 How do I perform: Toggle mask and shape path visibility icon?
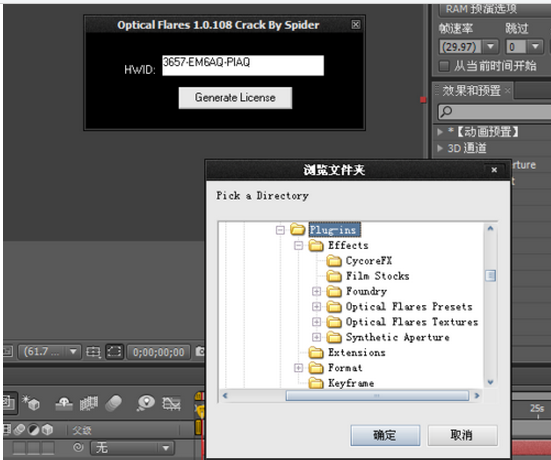115,351
